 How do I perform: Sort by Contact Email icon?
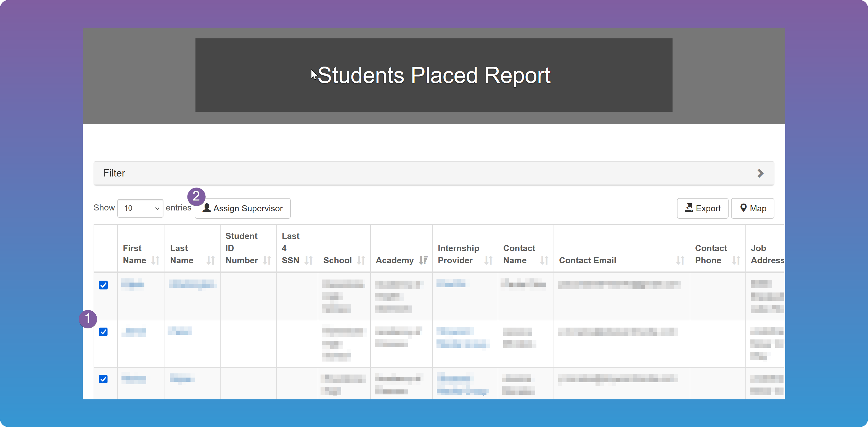coord(680,260)
